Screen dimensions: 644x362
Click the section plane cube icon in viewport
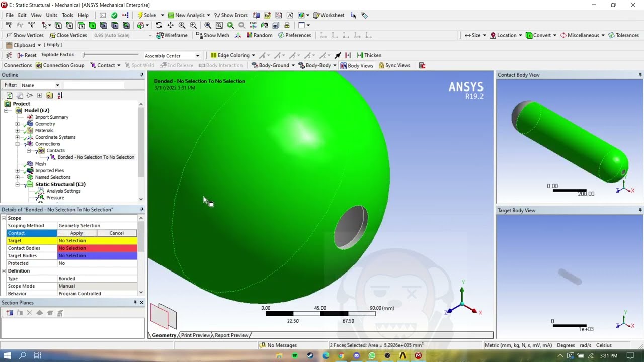tap(164, 316)
